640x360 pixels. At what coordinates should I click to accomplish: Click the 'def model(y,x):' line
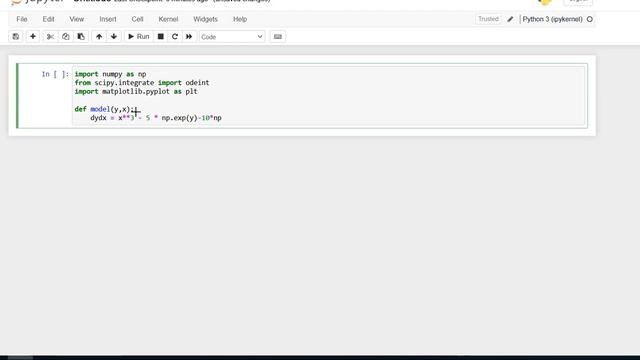104,109
